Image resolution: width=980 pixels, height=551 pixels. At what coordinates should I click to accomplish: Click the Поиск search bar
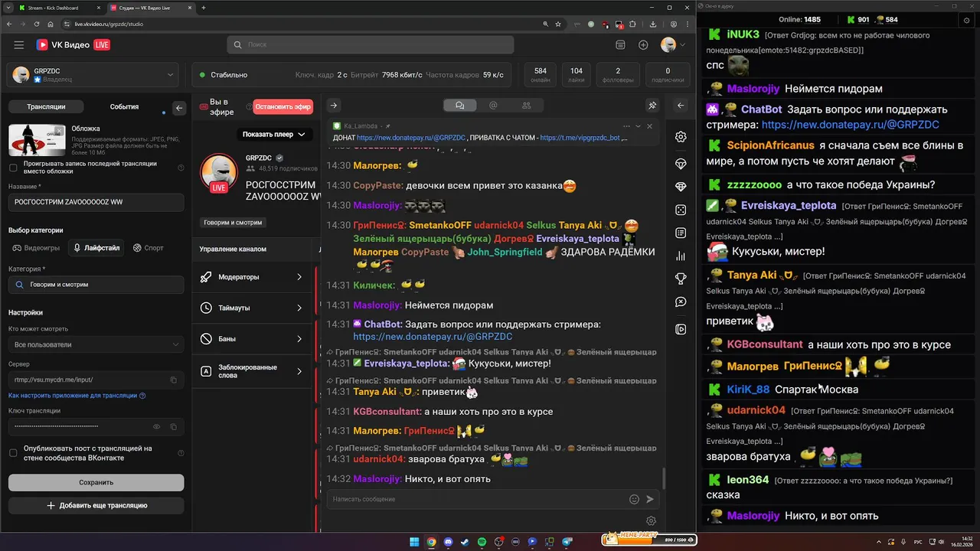click(370, 45)
